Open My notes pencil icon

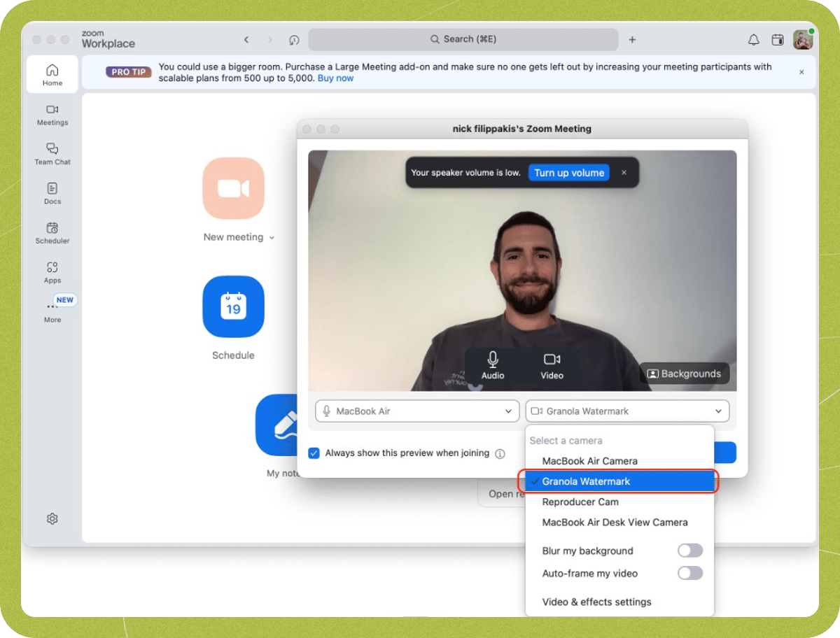click(276, 425)
